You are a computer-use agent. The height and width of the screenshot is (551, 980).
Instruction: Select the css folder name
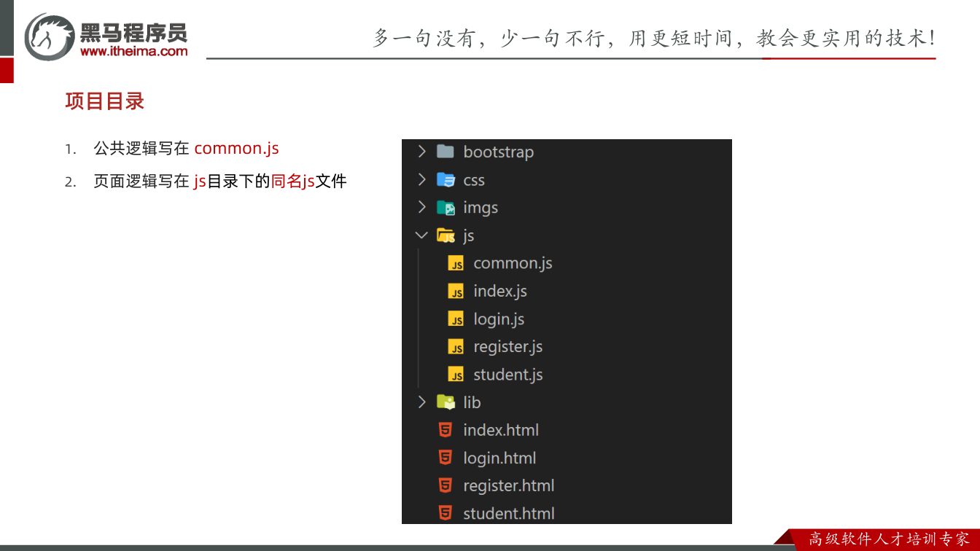pos(474,180)
